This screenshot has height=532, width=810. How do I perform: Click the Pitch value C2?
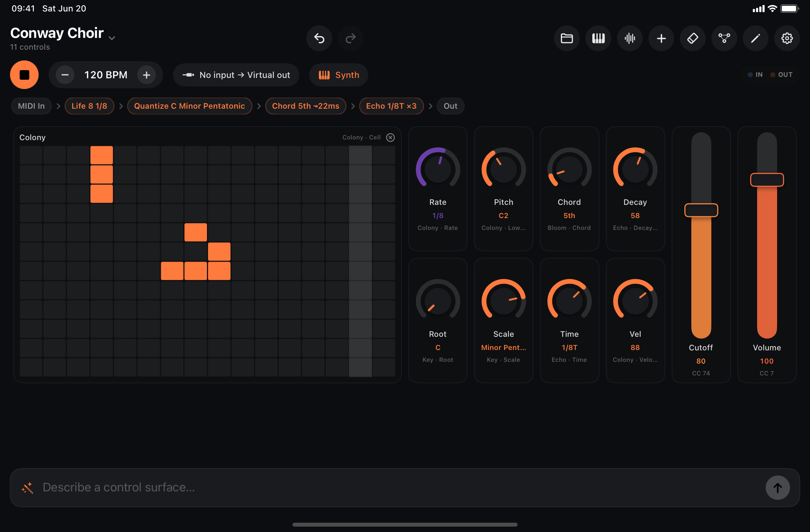(504, 216)
